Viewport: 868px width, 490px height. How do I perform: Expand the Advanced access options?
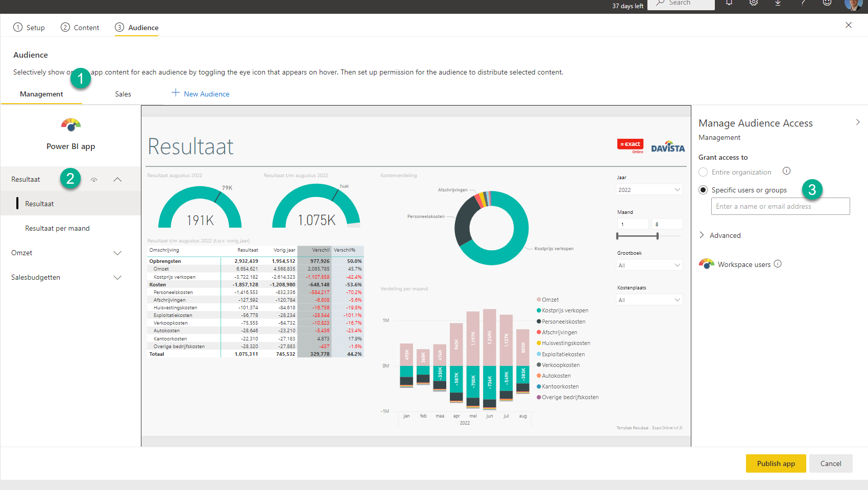point(720,235)
